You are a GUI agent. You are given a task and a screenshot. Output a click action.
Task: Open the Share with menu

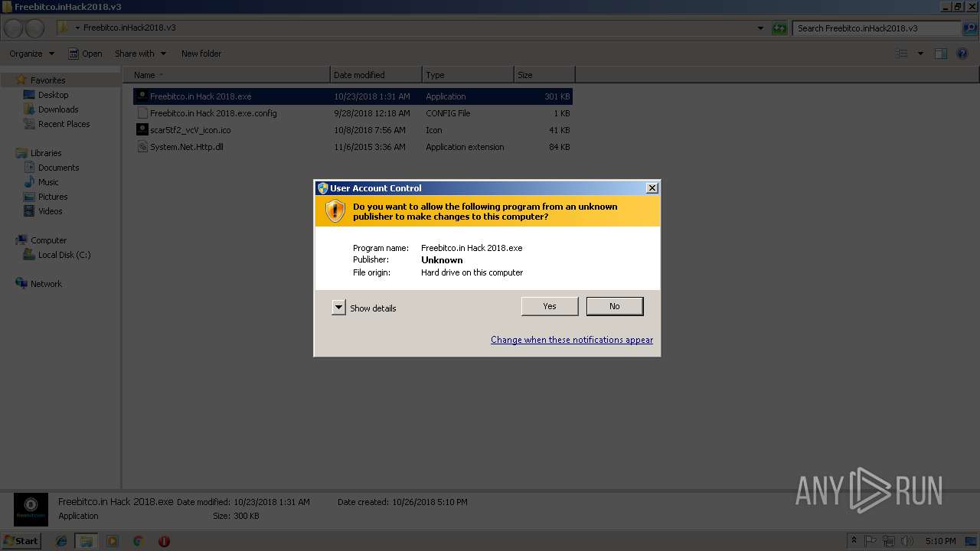(x=140, y=54)
